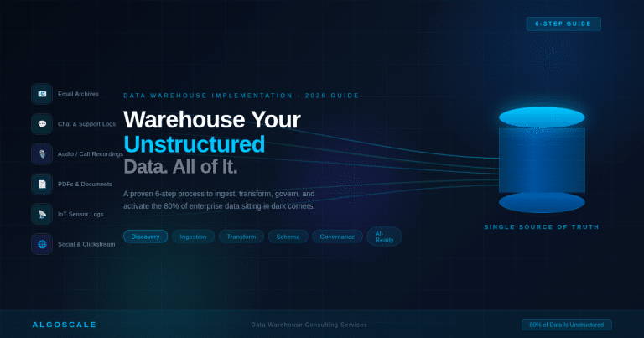Image resolution: width=644 pixels, height=338 pixels.
Task: Click the proven 6-step process paragraph
Action: point(220,200)
